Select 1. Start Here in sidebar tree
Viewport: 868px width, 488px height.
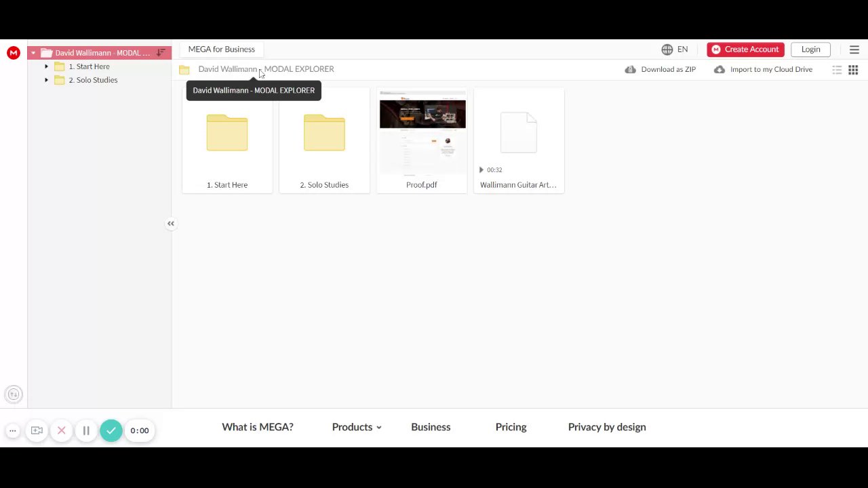point(89,66)
